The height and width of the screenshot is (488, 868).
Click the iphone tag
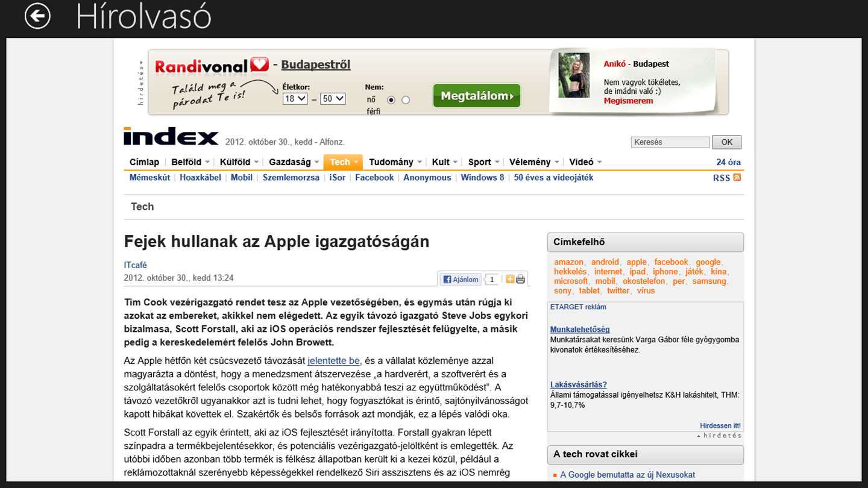point(665,272)
